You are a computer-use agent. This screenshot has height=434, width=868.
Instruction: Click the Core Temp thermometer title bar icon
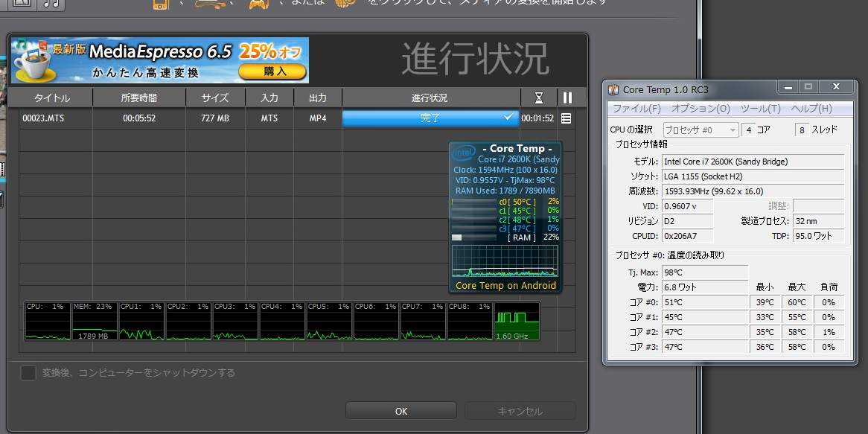(613, 90)
